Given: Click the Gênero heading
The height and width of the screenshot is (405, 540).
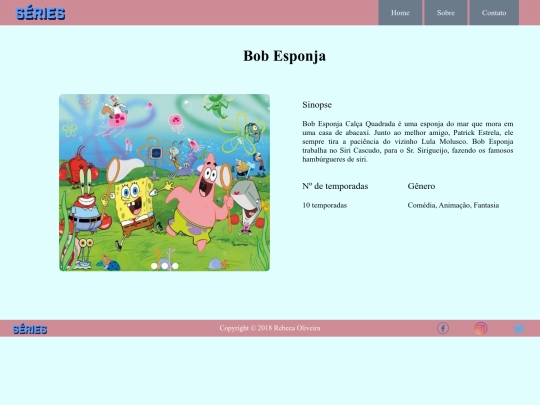Looking at the screenshot, I should click(x=421, y=186).
